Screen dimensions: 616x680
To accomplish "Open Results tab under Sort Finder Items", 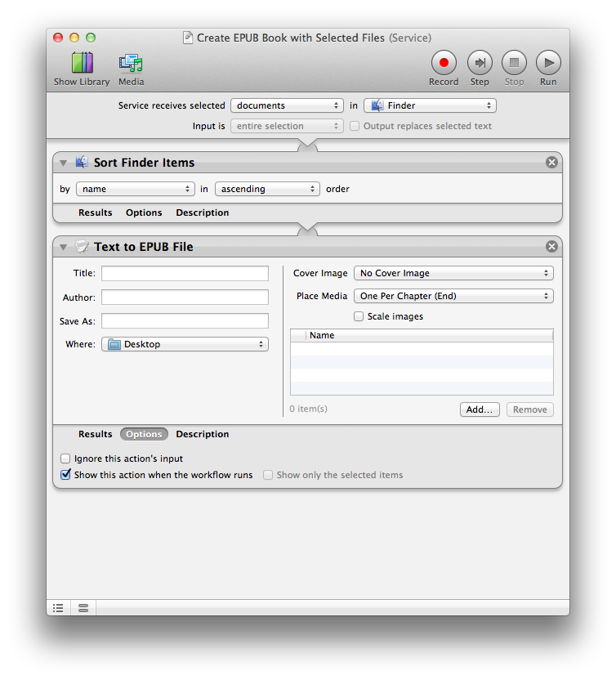I will (x=96, y=212).
